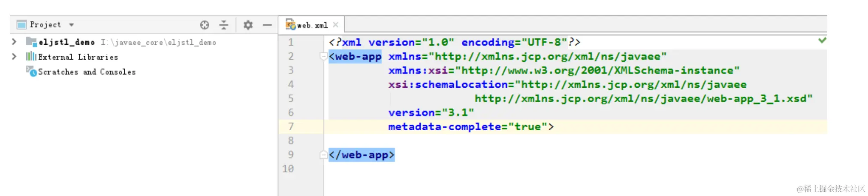Select the eljstl_demo folder

coord(66,42)
